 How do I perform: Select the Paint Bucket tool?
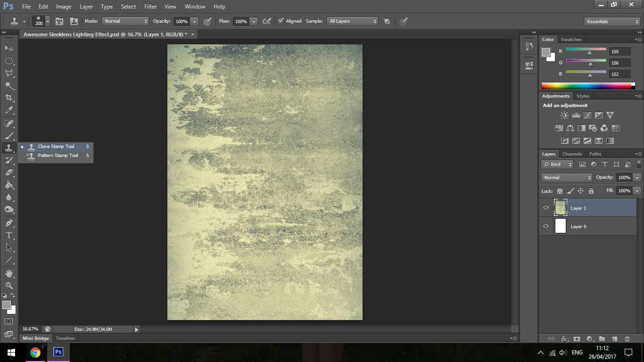click(x=9, y=185)
